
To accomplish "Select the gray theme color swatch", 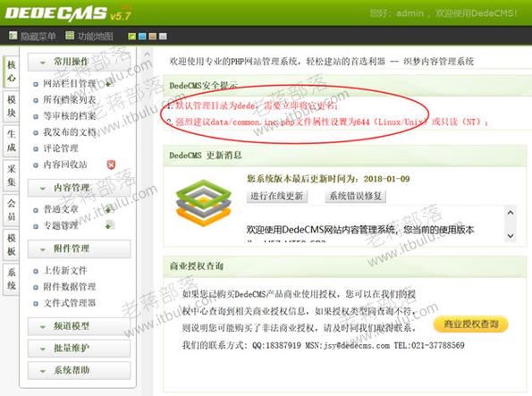I will pos(163,36).
